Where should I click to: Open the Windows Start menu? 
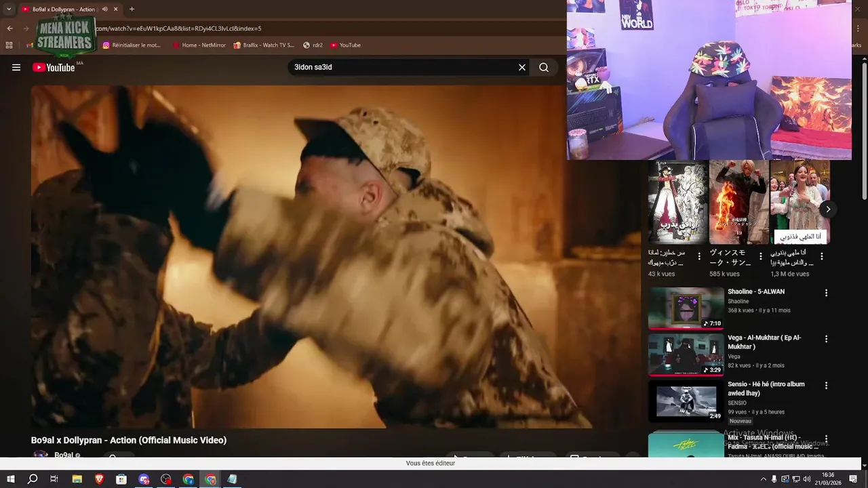tap(11, 479)
